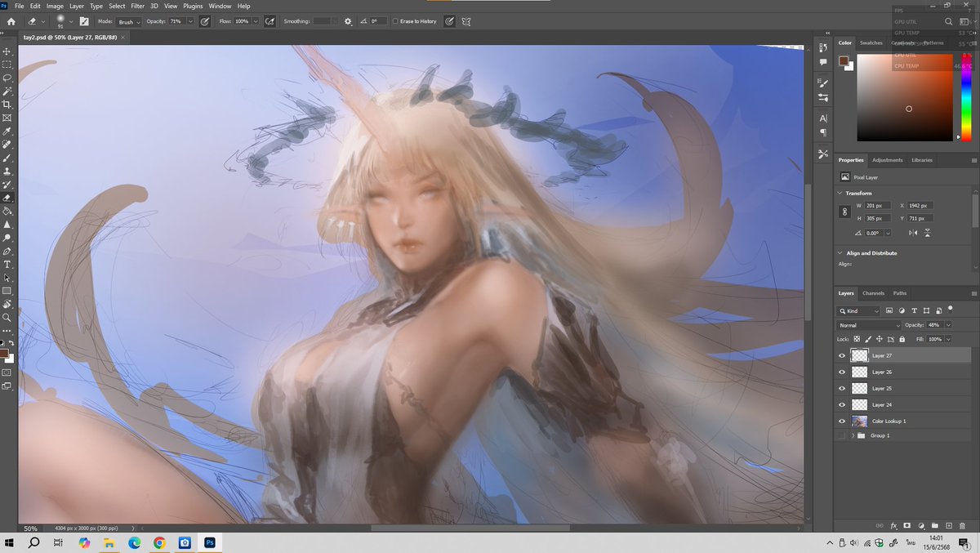
Task: Open the layer Opacity dropdown arrow
Action: (948, 325)
